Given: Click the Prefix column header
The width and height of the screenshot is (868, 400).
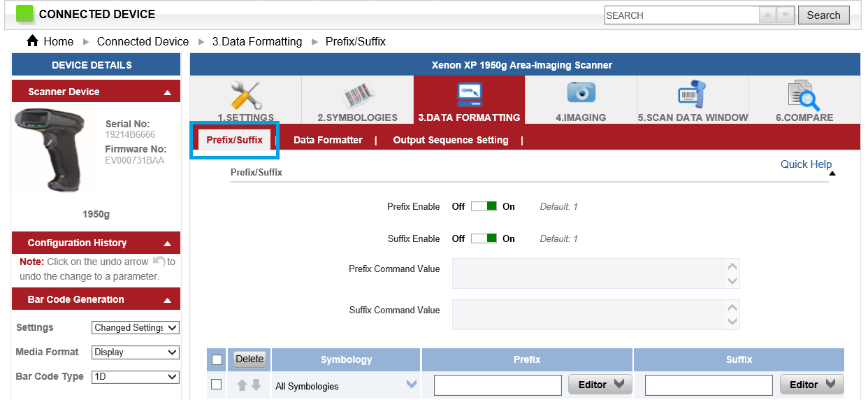Looking at the screenshot, I should point(527,359).
